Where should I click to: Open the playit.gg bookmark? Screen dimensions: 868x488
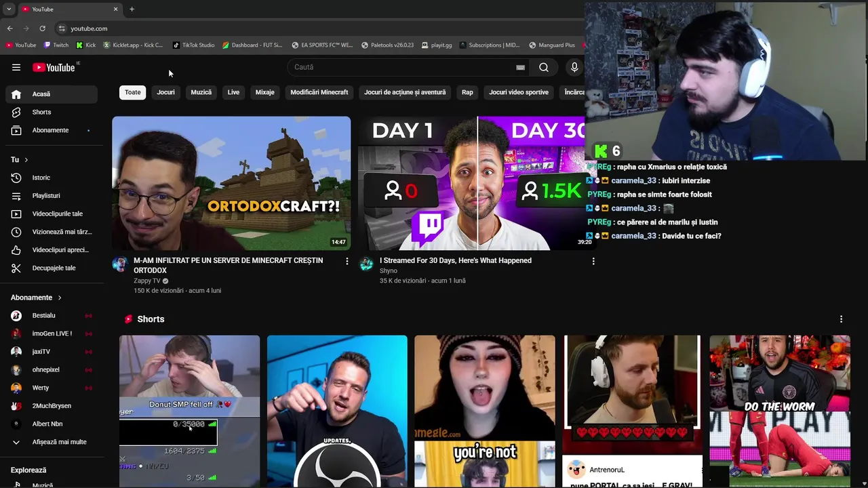click(437, 45)
